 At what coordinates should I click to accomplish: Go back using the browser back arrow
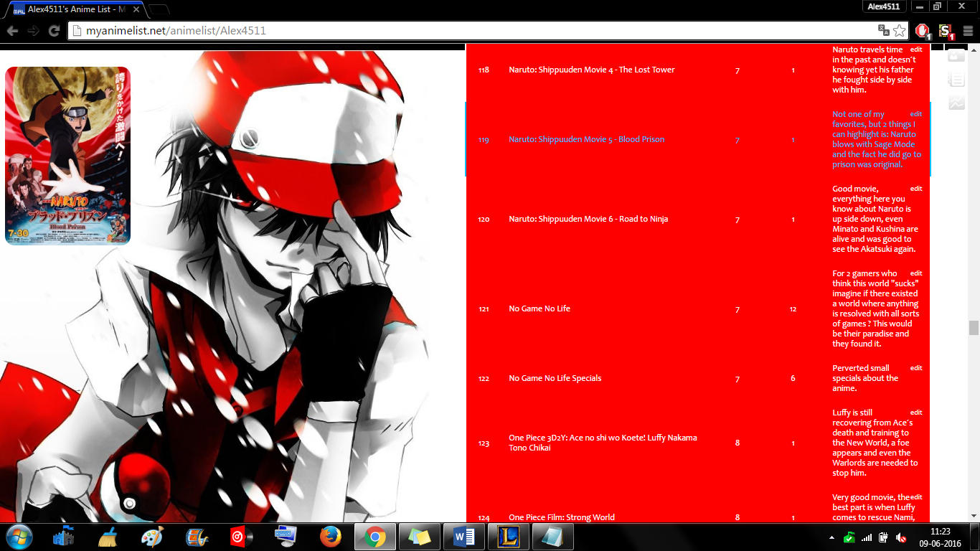(x=12, y=31)
